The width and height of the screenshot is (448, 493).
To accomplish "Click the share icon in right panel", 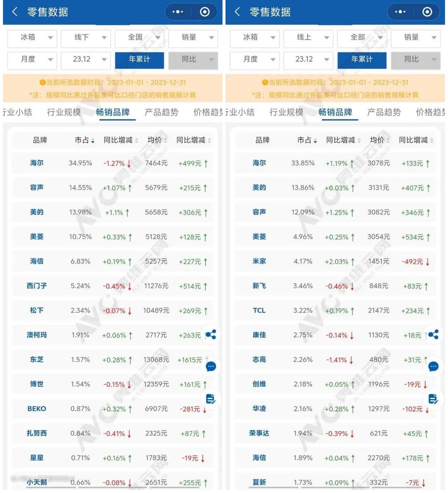I will 433,335.
